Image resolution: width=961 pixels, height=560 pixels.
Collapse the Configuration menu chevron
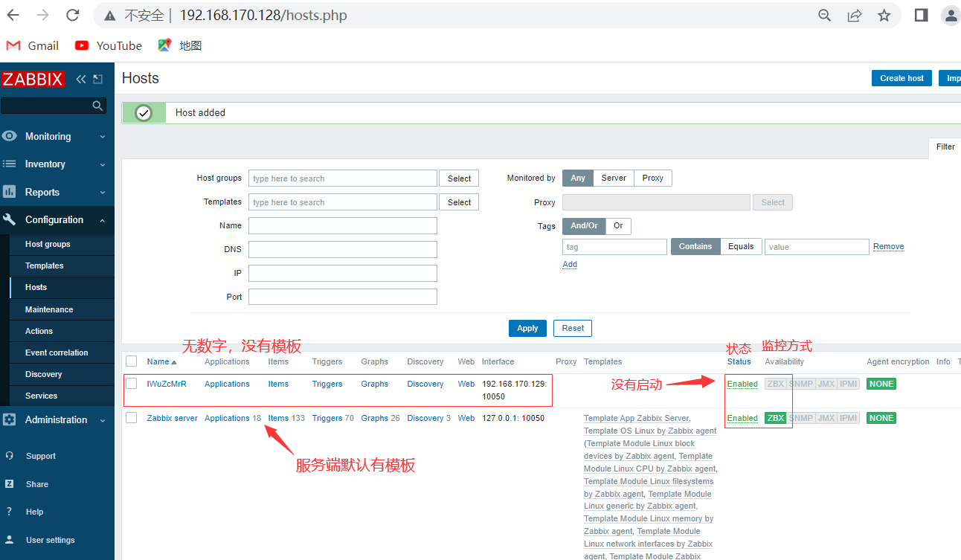(103, 220)
